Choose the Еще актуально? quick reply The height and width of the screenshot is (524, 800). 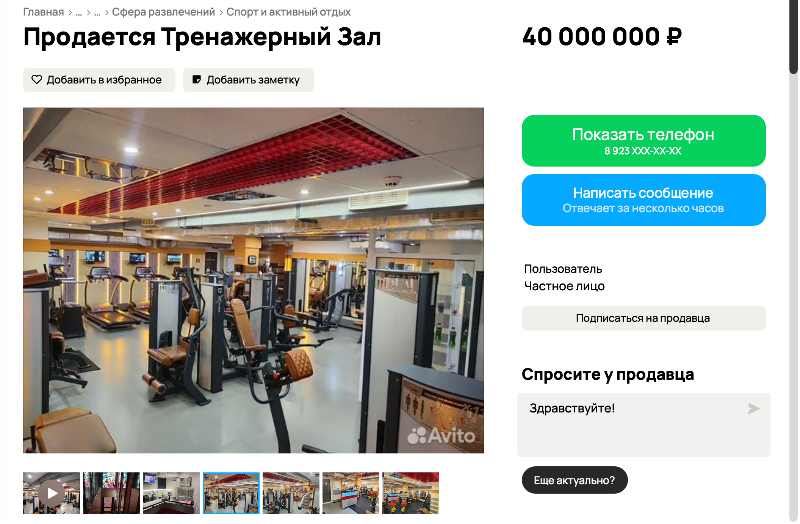[574, 480]
